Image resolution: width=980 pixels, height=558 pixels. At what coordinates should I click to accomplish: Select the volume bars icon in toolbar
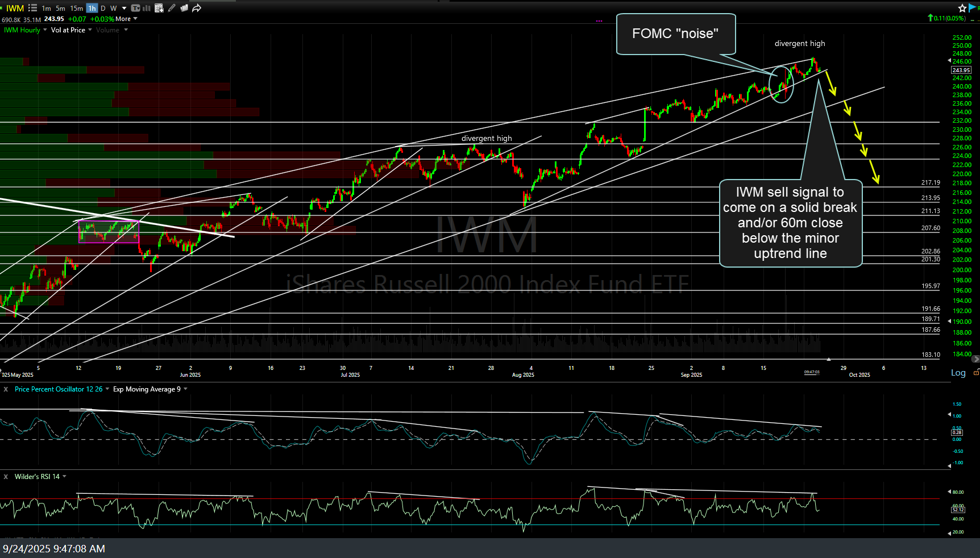[147, 8]
